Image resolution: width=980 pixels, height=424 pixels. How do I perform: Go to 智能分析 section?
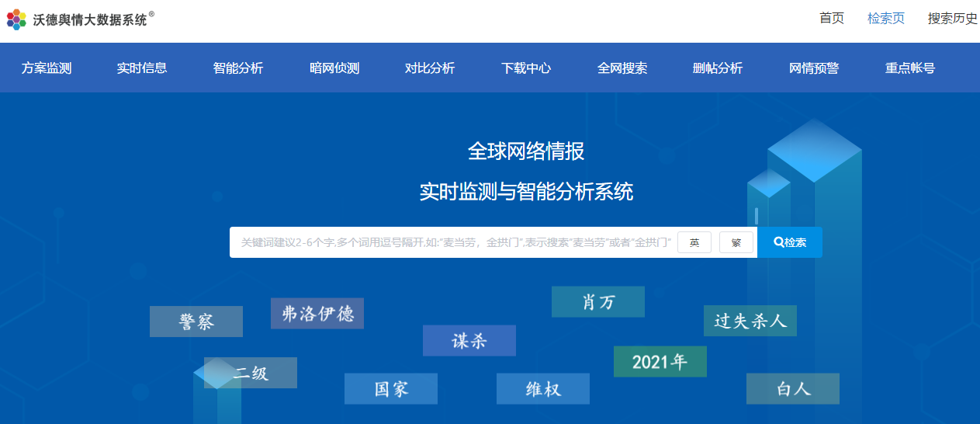click(238, 68)
